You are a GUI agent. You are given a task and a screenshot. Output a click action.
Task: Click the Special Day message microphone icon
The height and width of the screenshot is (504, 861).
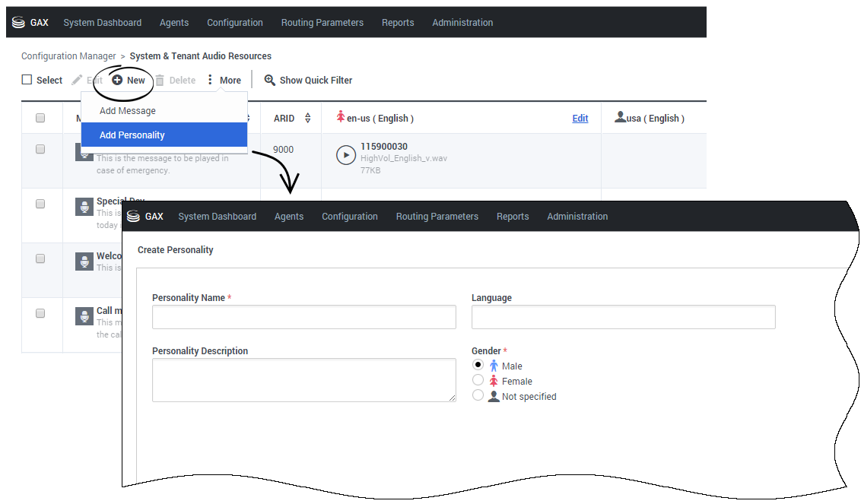(84, 207)
